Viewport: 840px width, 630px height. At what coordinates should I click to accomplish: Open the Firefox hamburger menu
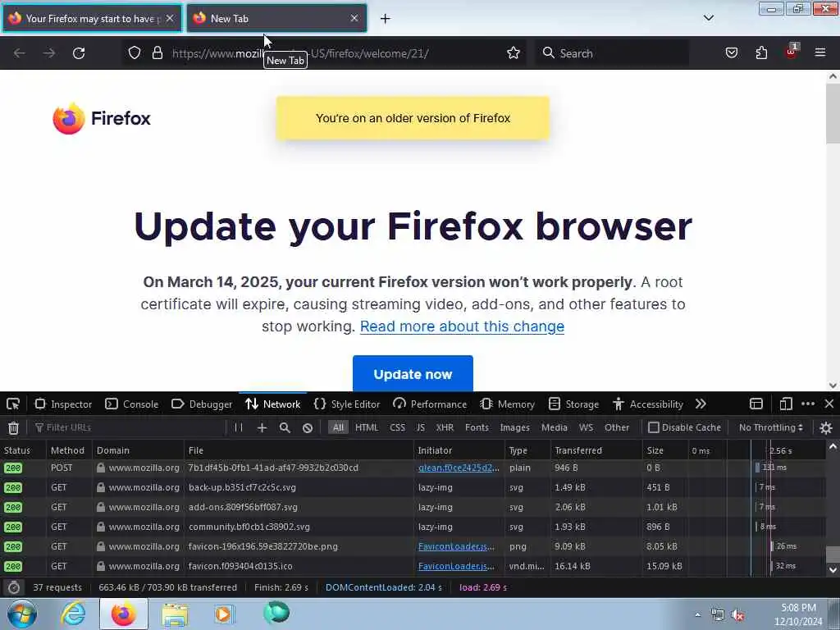click(x=820, y=52)
